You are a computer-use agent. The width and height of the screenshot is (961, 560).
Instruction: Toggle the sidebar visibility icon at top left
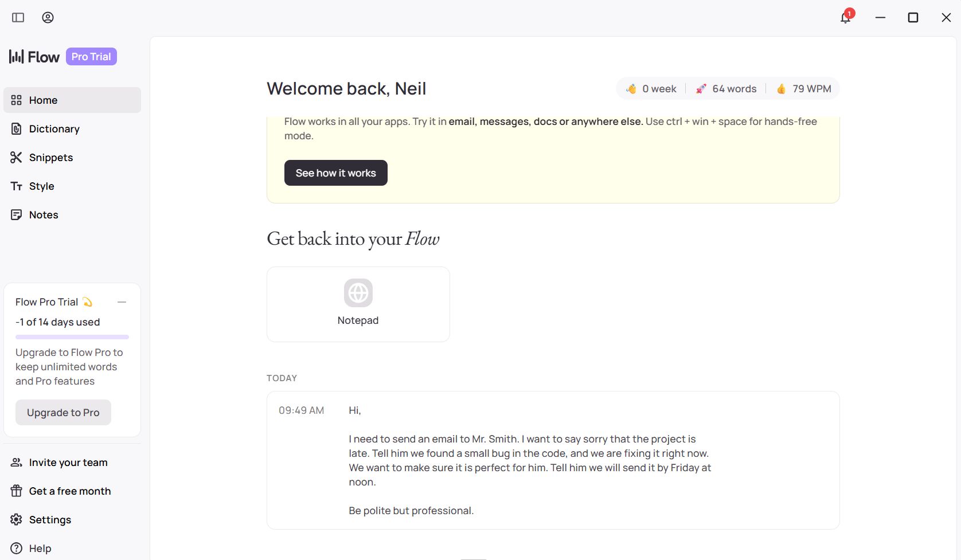tap(18, 17)
